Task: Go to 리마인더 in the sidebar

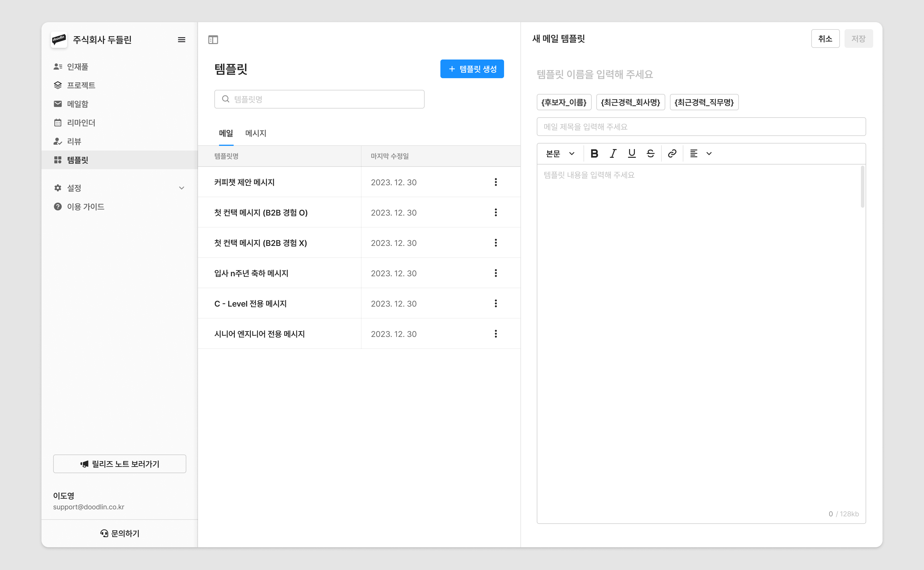Action: (81, 123)
